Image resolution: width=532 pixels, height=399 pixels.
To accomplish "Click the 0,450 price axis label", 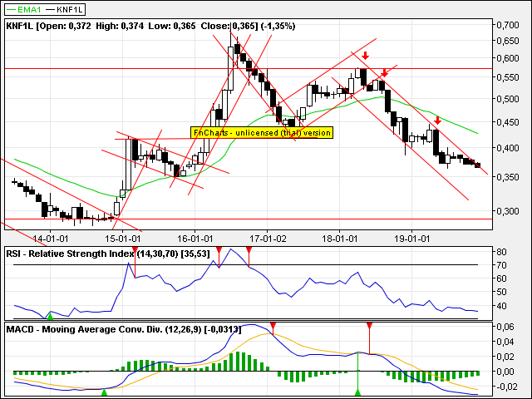I will coord(508,122).
